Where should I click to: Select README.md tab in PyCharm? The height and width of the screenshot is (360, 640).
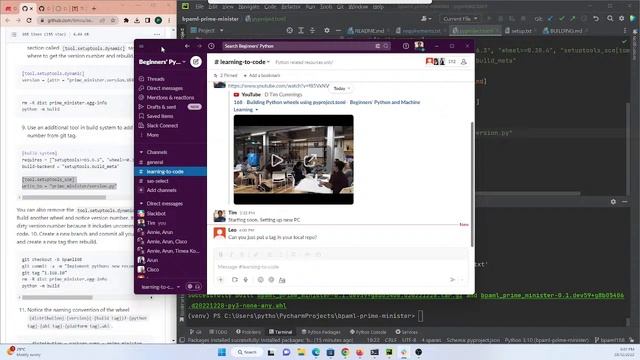point(366,31)
